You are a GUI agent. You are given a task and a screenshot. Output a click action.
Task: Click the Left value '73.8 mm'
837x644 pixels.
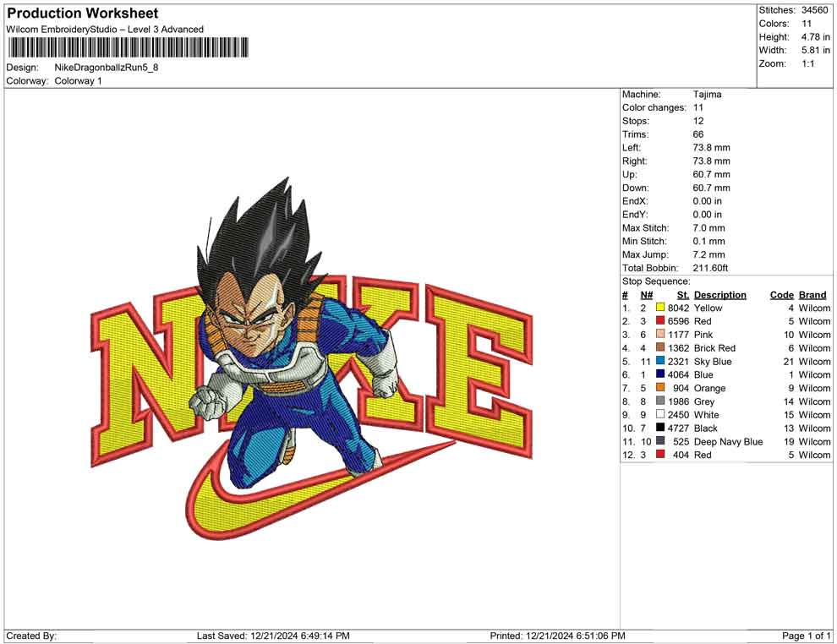712,148
